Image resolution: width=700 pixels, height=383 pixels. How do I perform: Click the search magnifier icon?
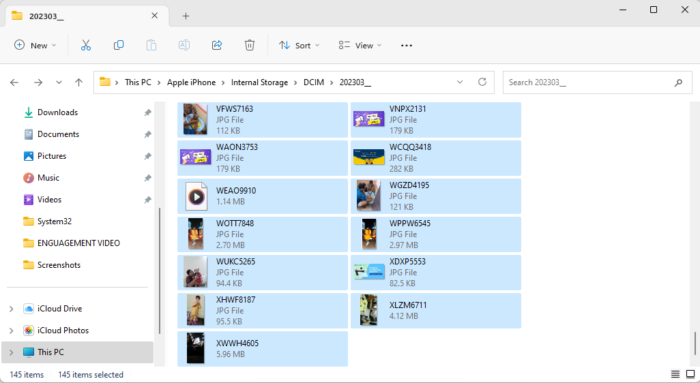pyautogui.click(x=678, y=83)
